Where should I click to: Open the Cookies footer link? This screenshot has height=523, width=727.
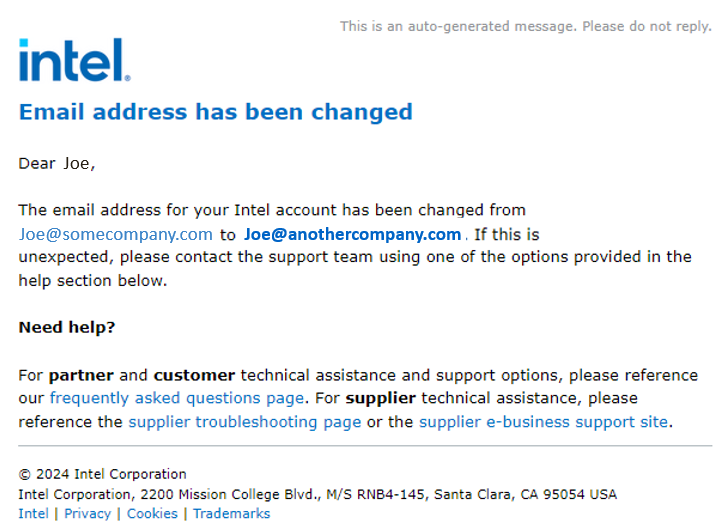pos(152,514)
